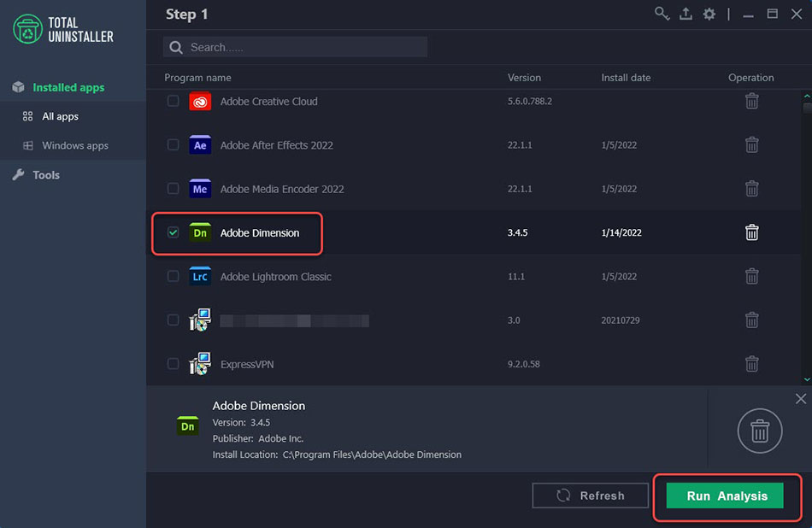Viewport: 812px width, 528px height.
Task: Click the 'Publisher: Adobe Inc.' line
Action: [x=258, y=438]
